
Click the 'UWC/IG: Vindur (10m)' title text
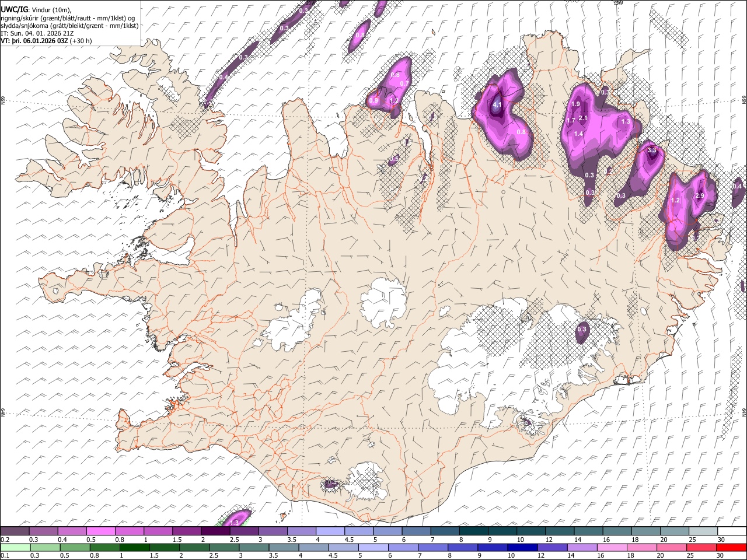36,9
